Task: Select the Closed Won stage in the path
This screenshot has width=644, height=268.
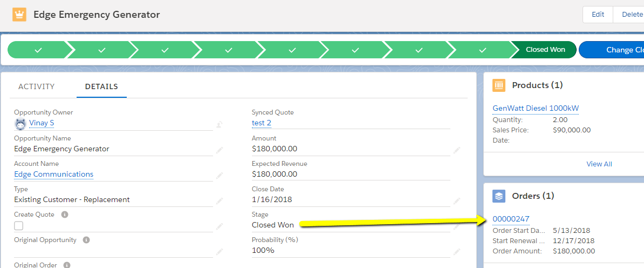Action: [x=544, y=50]
